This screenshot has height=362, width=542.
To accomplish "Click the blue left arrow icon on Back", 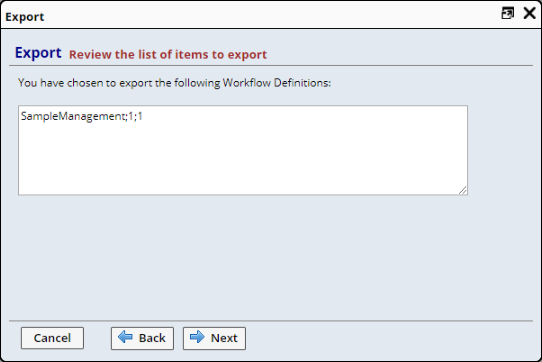I will pos(125,337).
